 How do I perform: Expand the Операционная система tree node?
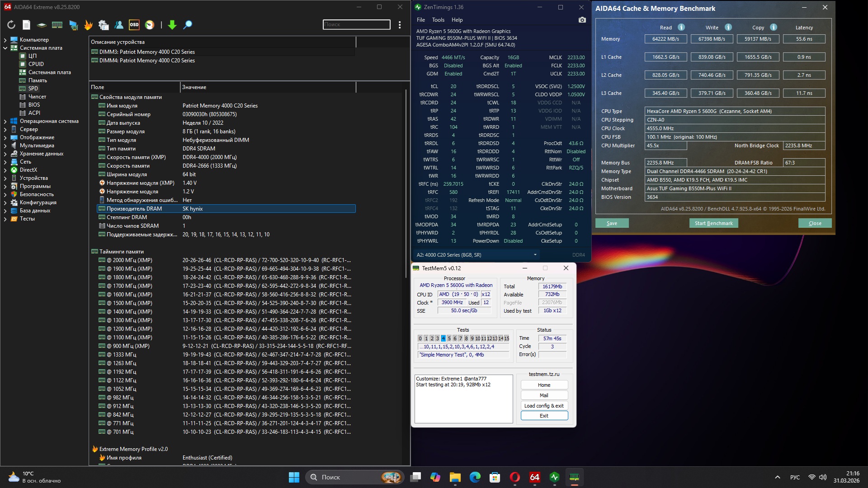click(x=5, y=121)
